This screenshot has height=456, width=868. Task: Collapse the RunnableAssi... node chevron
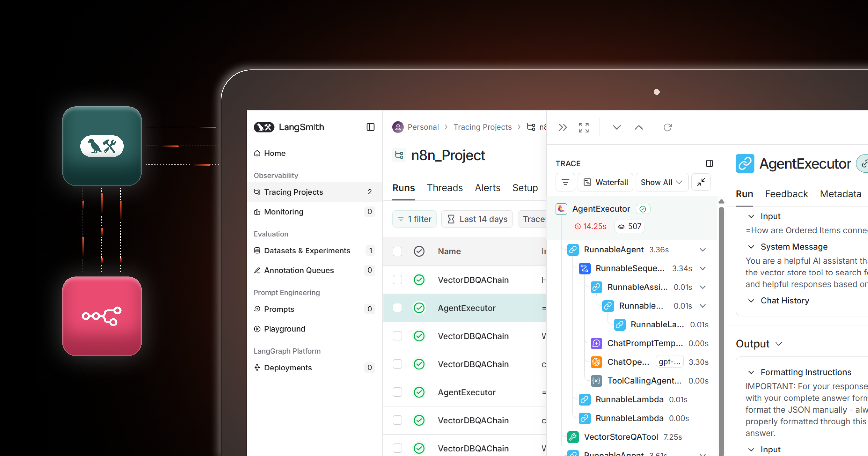tap(703, 287)
